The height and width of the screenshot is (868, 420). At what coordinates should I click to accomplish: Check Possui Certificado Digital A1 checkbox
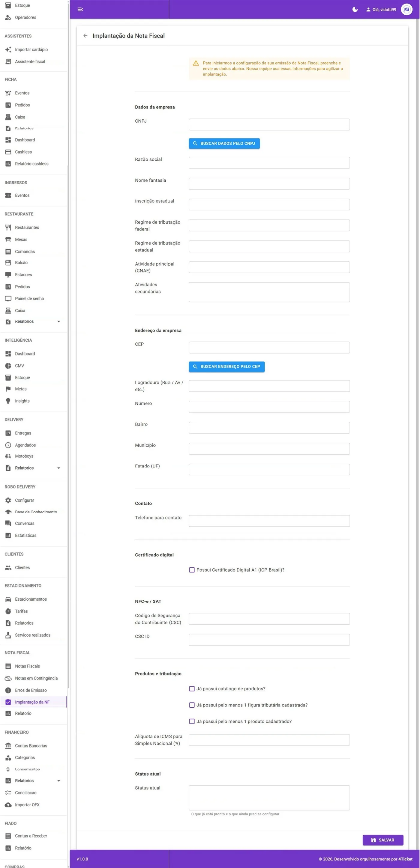coord(192,570)
